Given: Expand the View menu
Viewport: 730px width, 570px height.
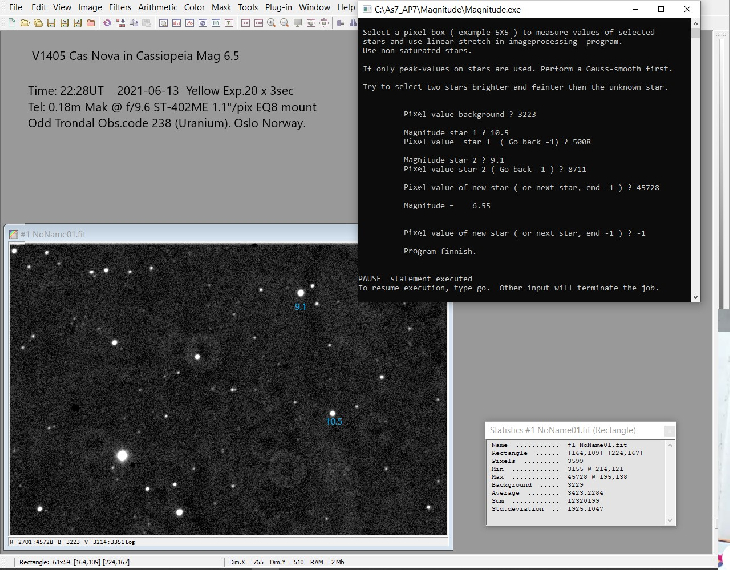Looking at the screenshot, I should click(62, 7).
